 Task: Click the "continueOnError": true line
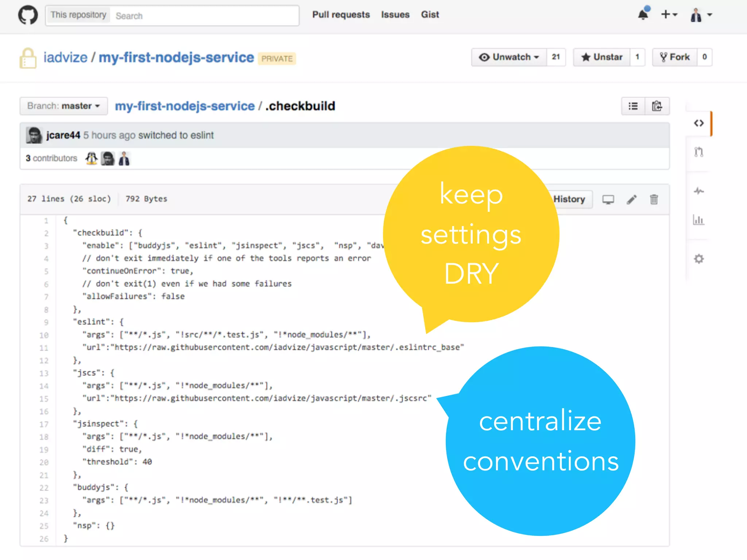[138, 271]
